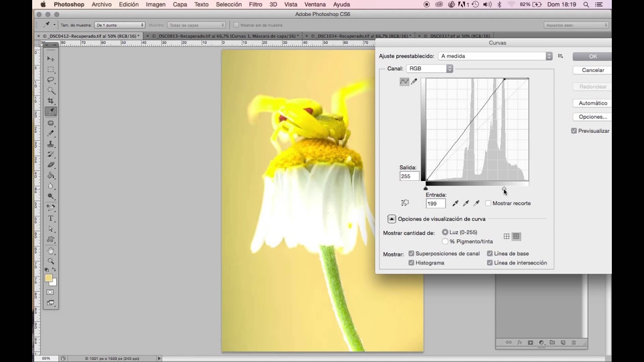The image size is (644, 362).
Task: Open the Opciones... button in Curvas
Action: (593, 117)
